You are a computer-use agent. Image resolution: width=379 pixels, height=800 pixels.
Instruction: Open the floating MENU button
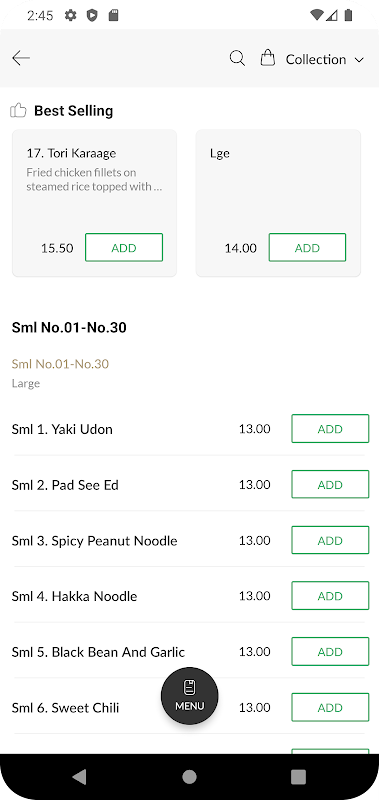point(190,696)
